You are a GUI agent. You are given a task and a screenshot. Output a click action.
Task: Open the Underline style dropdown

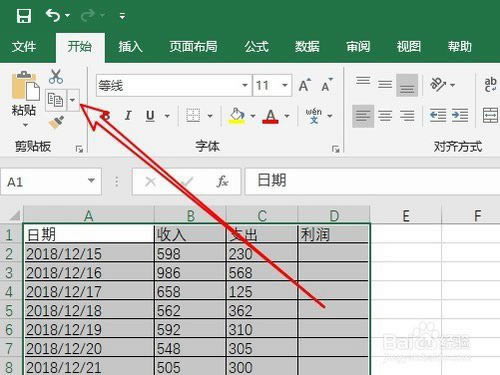167,116
